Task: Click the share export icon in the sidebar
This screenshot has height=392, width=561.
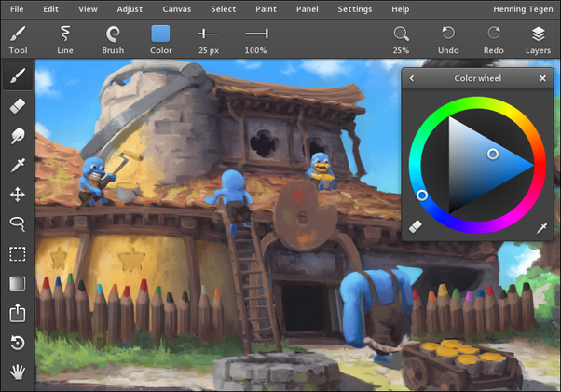Action: (18, 313)
